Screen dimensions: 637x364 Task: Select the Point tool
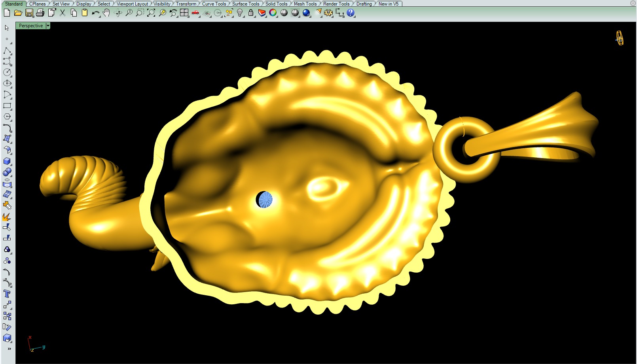click(x=7, y=39)
